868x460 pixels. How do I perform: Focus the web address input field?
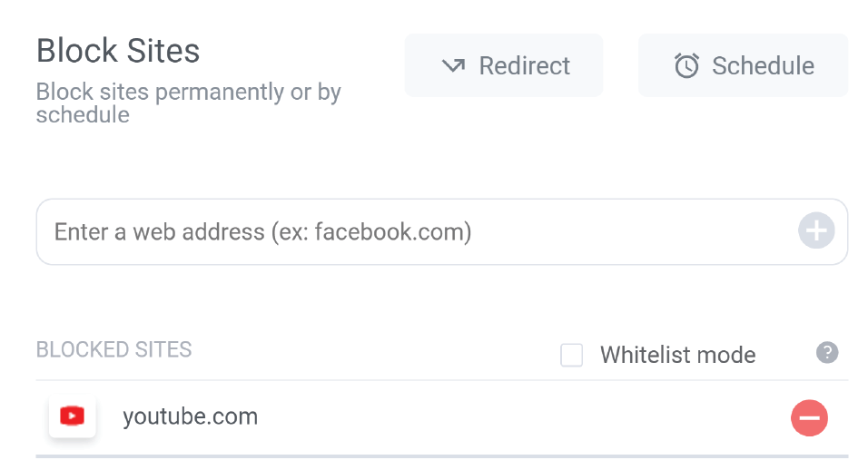pos(442,231)
